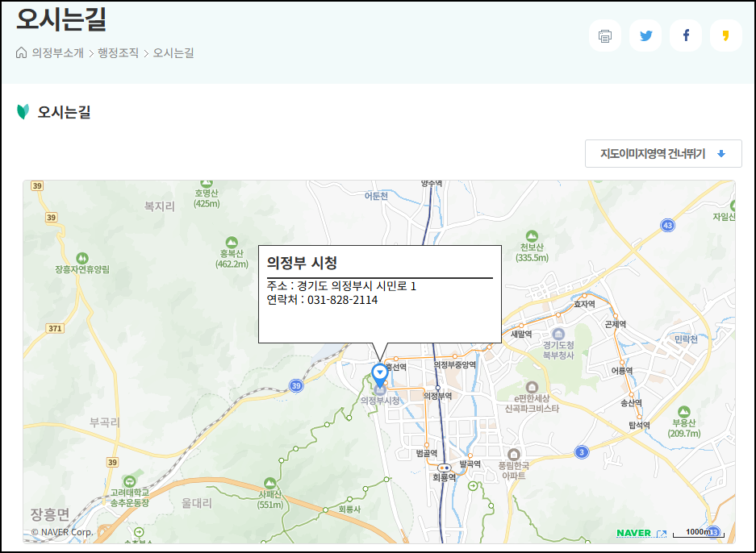Click the external-link icon next to NAVER logo
This screenshot has height=553, width=756.
[662, 533]
